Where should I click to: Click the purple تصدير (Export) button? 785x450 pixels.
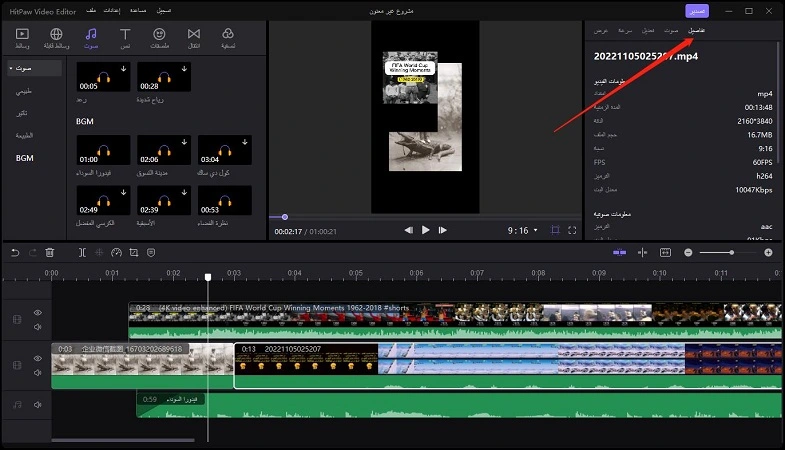coord(697,11)
